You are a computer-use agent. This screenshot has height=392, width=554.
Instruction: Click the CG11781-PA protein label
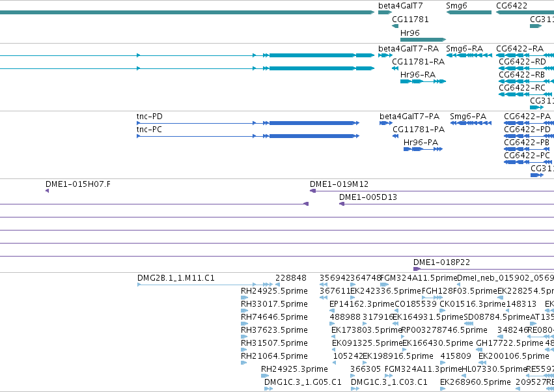point(419,130)
